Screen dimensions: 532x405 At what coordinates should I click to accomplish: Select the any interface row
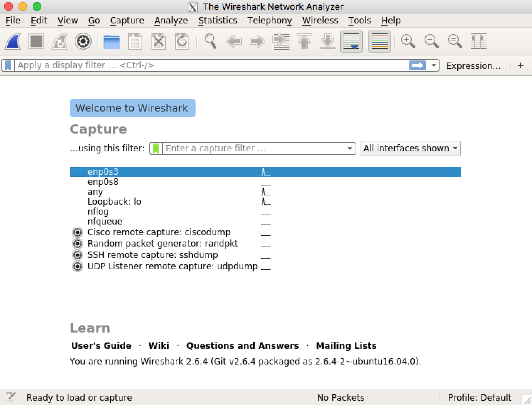point(265,192)
